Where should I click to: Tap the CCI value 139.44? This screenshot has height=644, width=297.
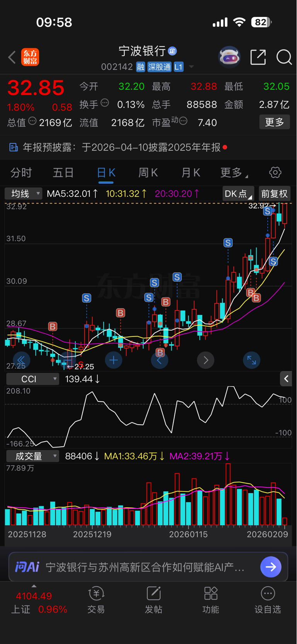[x=83, y=379]
